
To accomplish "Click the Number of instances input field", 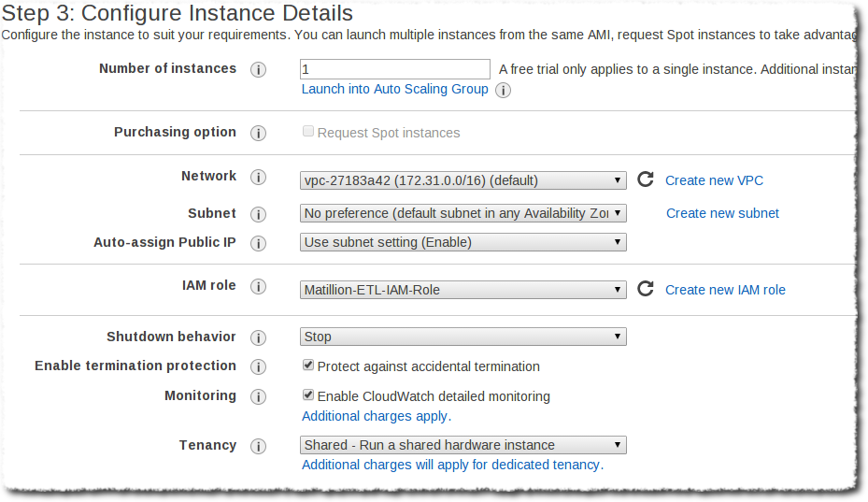I will (x=394, y=69).
